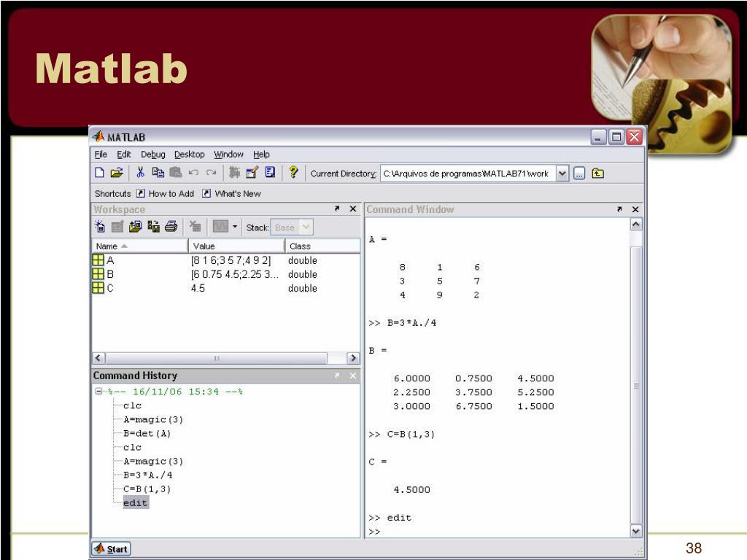The image size is (747, 560).
Task: Close the Command Window panel
Action: click(635, 209)
